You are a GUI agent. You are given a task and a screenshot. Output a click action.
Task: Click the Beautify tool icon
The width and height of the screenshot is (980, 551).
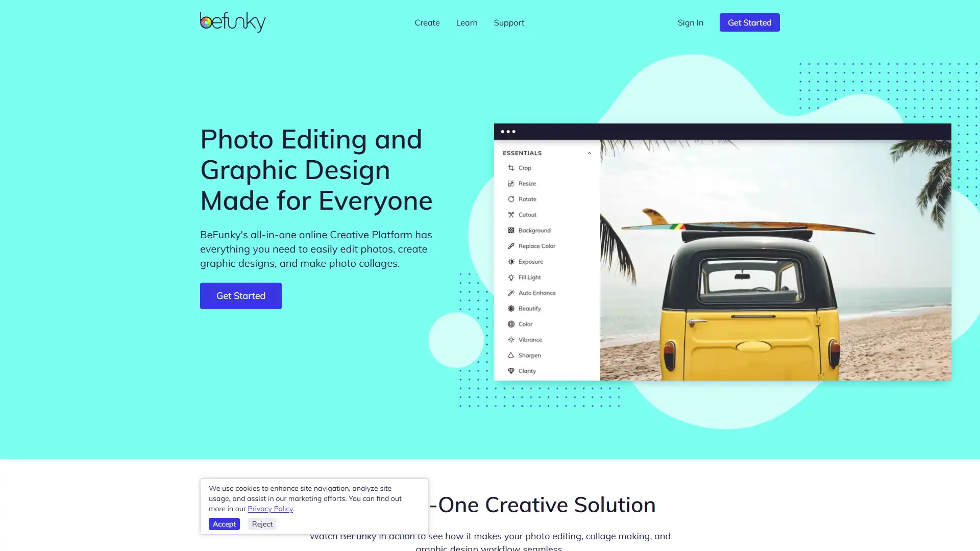[511, 308]
